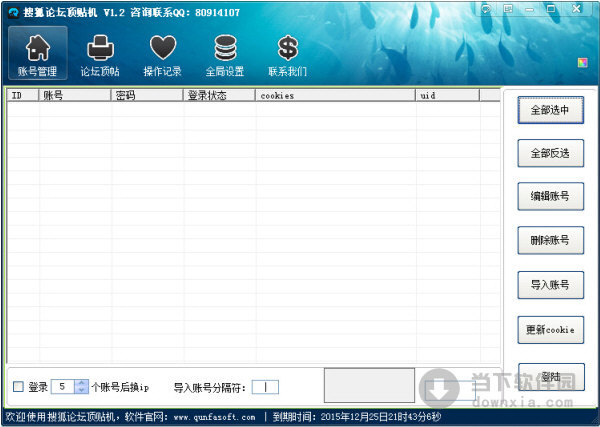600x427 pixels.
Task: Open the 账号管理 account management tab
Action: (x=37, y=56)
